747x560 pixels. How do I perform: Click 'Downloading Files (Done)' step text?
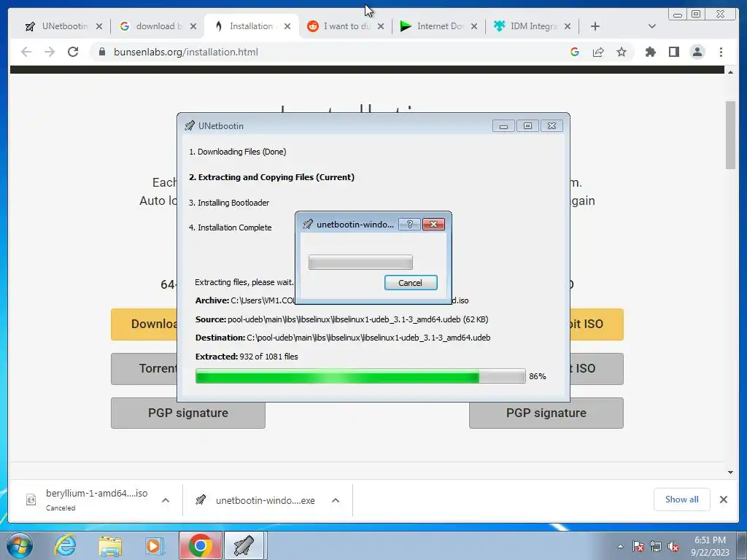pos(238,152)
